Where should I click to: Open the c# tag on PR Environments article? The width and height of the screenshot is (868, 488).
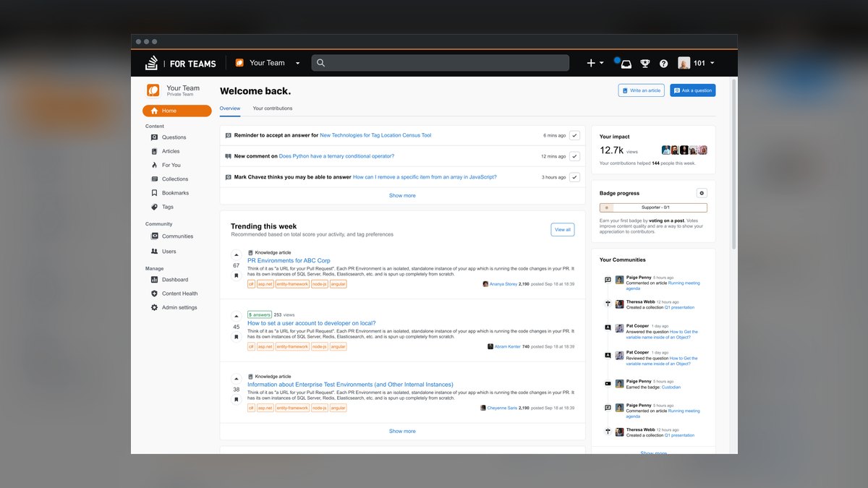coord(251,285)
